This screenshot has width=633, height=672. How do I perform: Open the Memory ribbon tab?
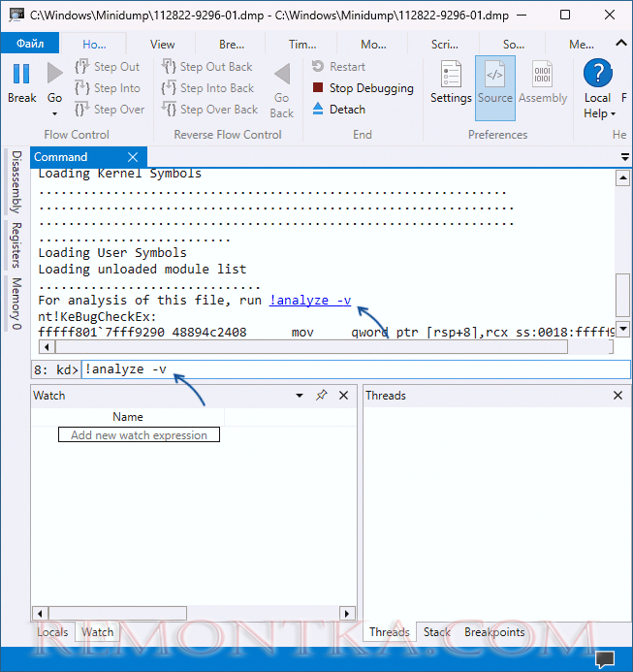point(582,45)
